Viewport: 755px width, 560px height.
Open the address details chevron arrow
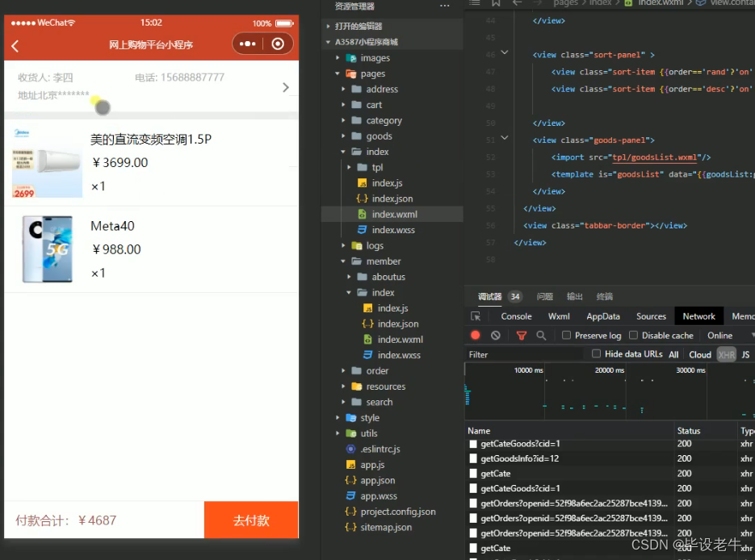pyautogui.click(x=286, y=87)
